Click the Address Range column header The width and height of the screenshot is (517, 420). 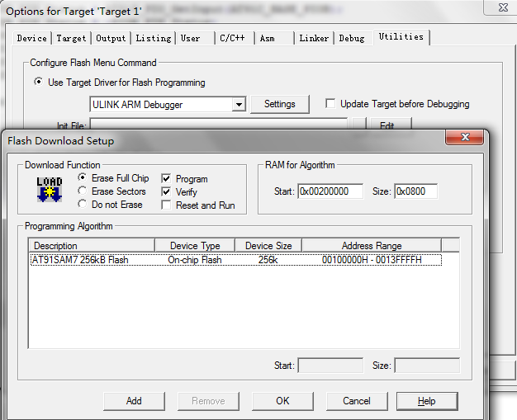tap(372, 245)
